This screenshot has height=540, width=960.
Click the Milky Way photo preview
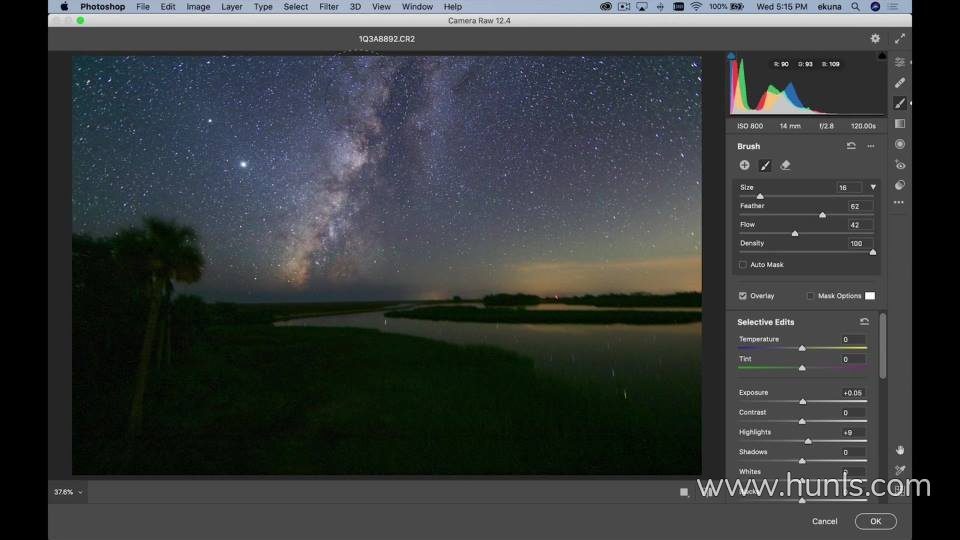click(x=387, y=266)
